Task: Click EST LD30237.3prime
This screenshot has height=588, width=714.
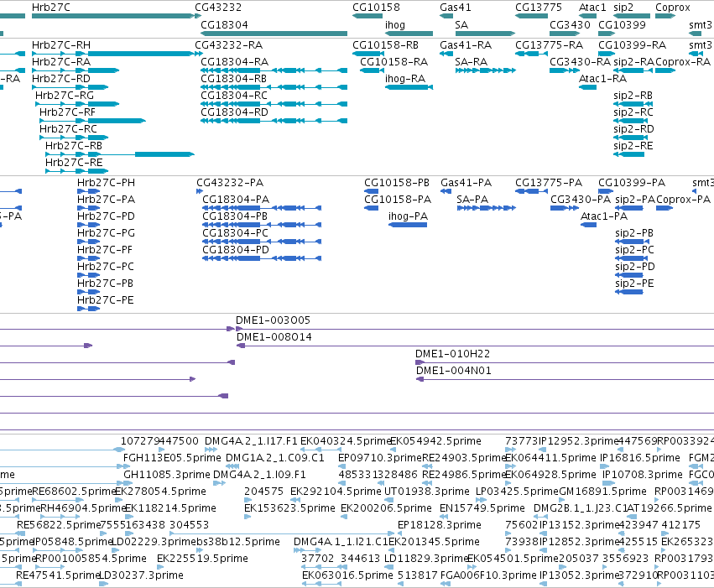Action: (141, 575)
